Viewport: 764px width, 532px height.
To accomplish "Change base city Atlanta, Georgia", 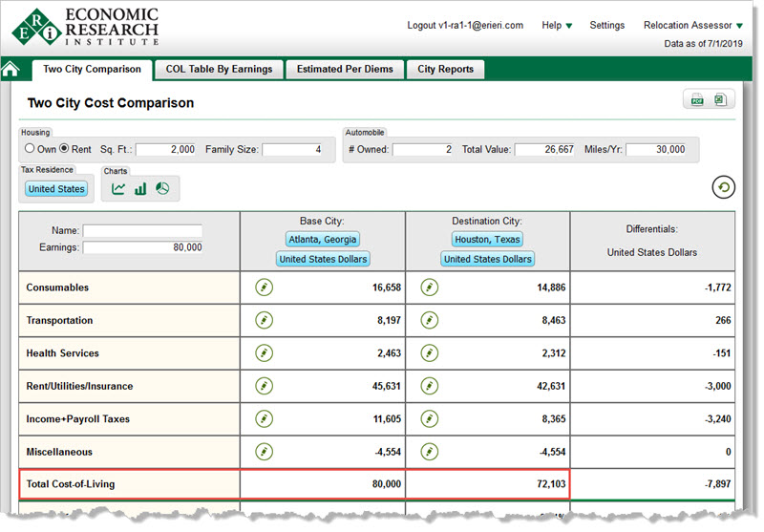I will (322, 240).
